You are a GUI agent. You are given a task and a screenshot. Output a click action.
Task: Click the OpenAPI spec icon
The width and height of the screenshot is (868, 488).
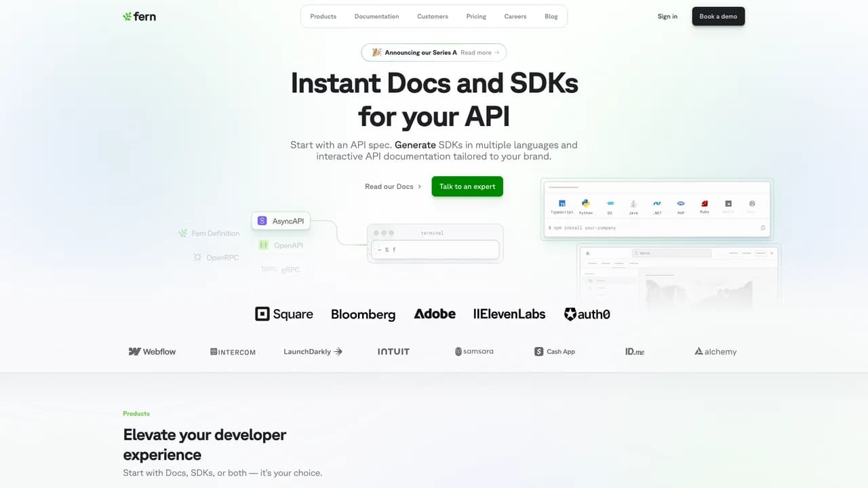click(263, 245)
